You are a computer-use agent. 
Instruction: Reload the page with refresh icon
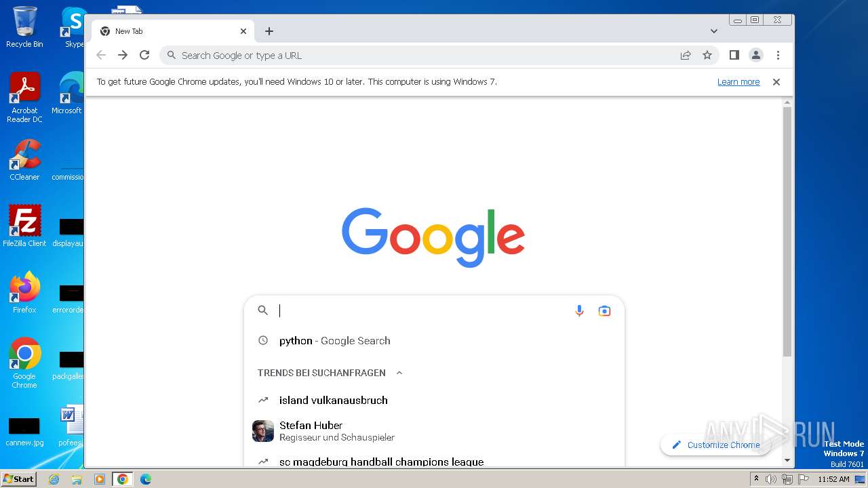click(144, 56)
